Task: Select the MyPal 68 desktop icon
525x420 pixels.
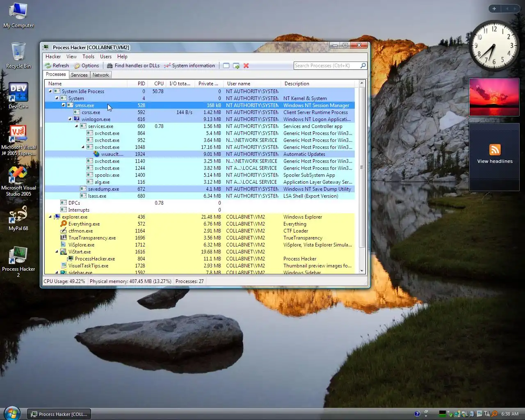Action: pyautogui.click(x=18, y=218)
